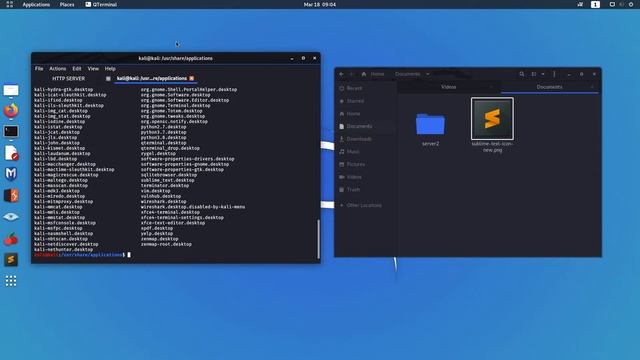The image size is (640, 360).
Task: Open search in the file manager
Action: pos(522,74)
